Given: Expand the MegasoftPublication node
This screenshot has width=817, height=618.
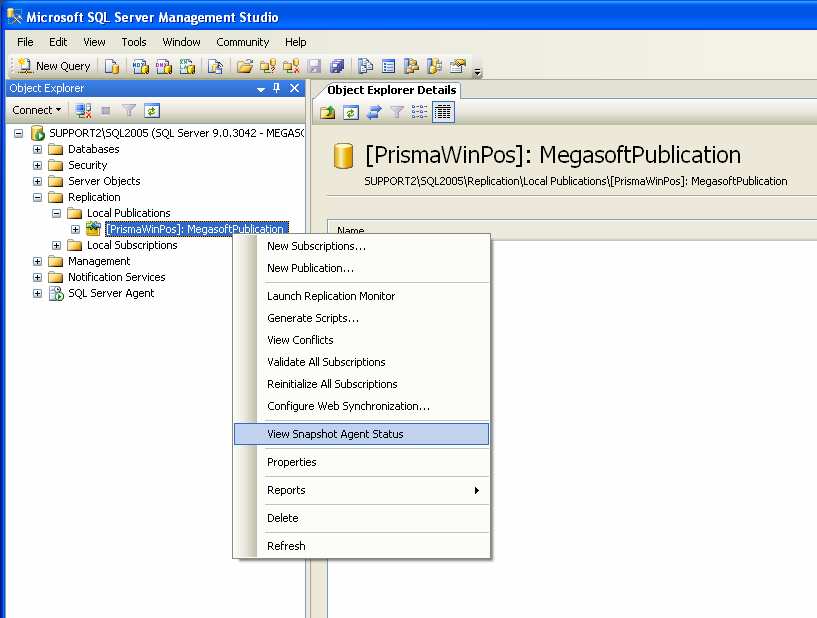Looking at the screenshot, I should (76, 229).
